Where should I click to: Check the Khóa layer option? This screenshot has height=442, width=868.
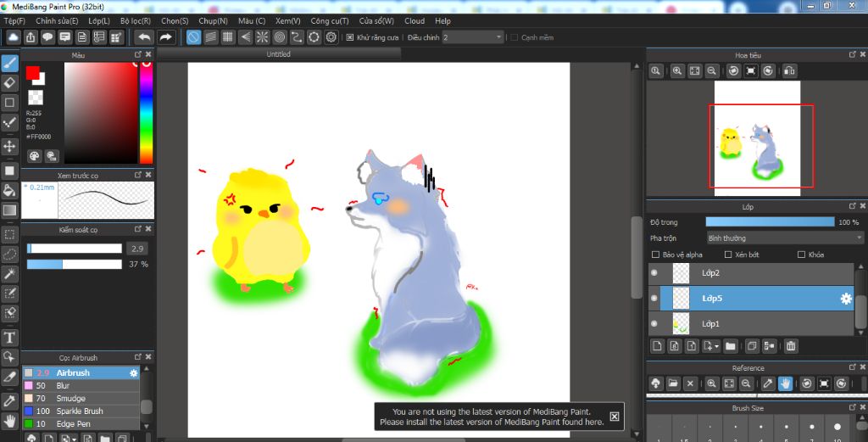(x=801, y=255)
